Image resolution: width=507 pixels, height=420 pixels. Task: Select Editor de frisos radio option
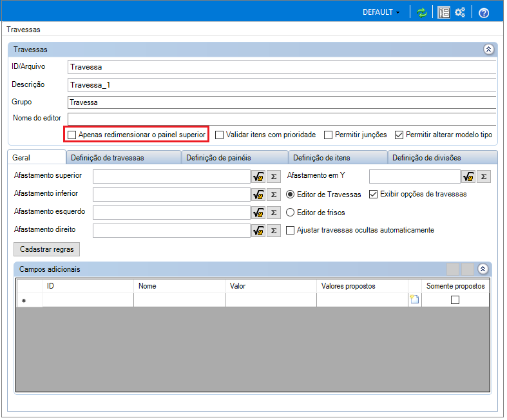pyautogui.click(x=292, y=213)
